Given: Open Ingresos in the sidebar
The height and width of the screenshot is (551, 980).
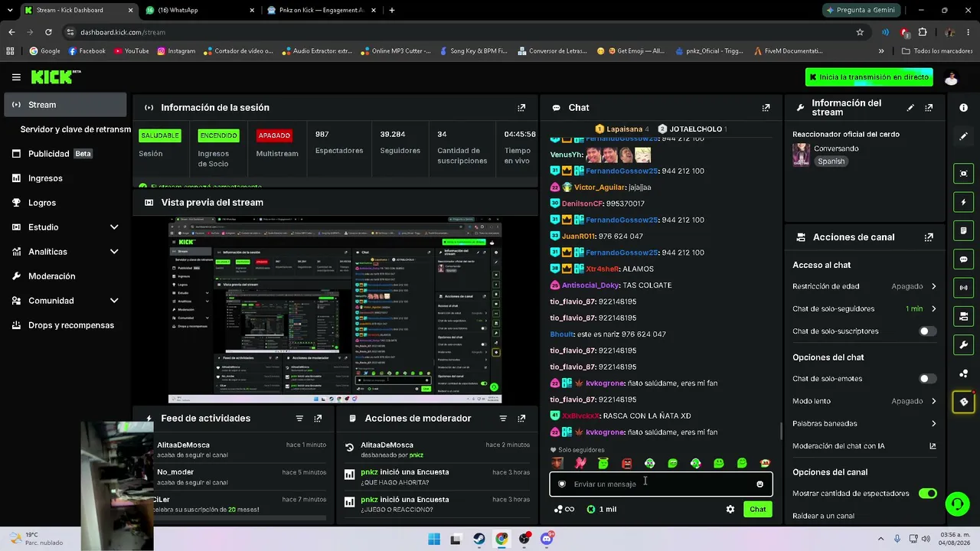Looking at the screenshot, I should click(x=66, y=178).
